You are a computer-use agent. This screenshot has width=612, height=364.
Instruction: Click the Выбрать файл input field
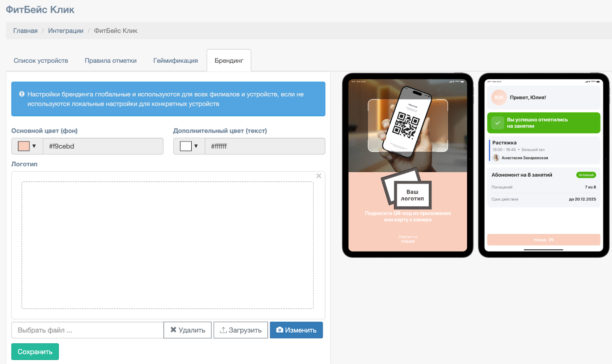coord(88,330)
